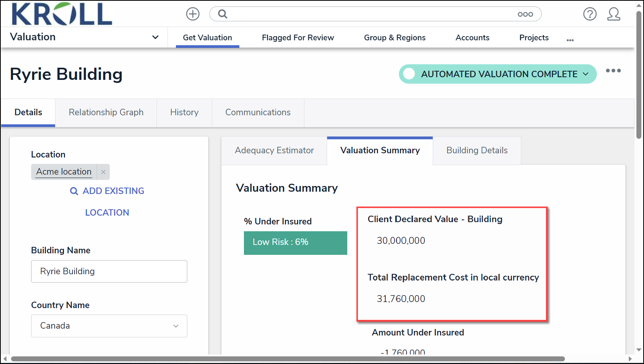Open the user profile icon
This screenshot has height=364, width=644.
614,14
